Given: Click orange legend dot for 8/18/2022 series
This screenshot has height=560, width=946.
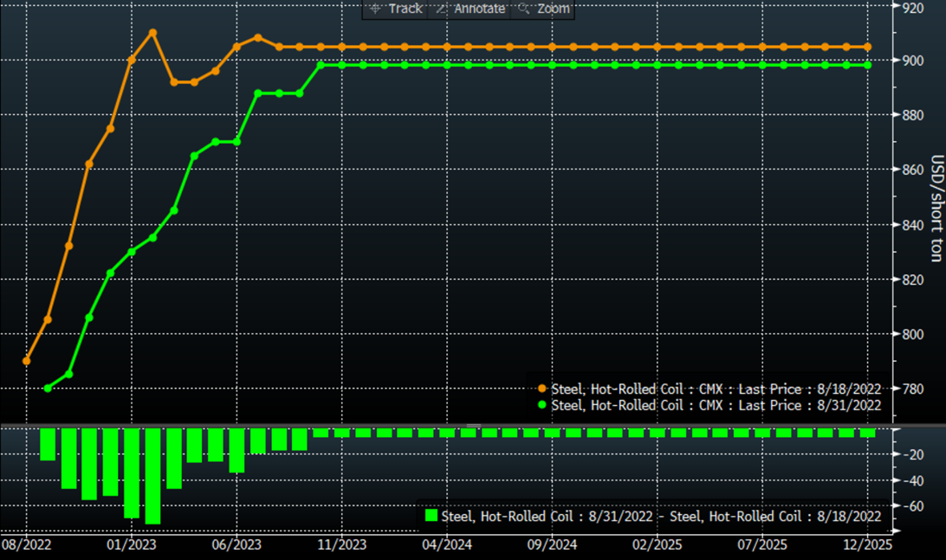Looking at the screenshot, I should [542, 389].
